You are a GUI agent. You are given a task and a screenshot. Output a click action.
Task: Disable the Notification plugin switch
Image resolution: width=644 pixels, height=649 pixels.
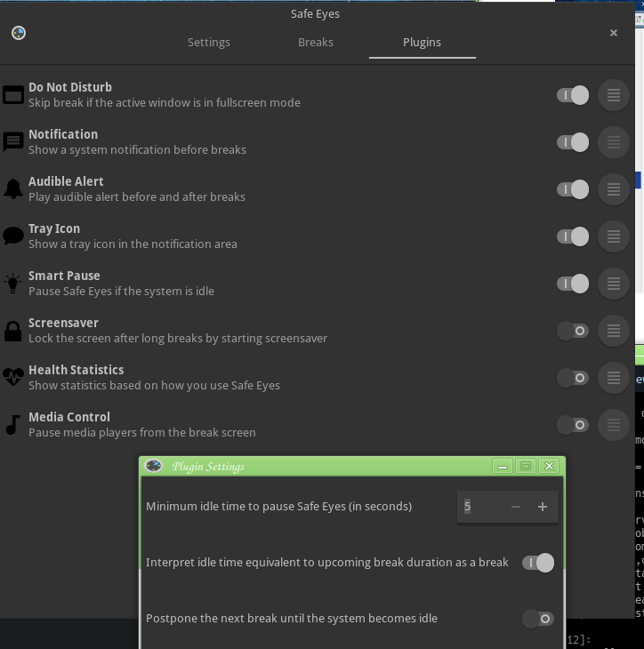pos(573,142)
